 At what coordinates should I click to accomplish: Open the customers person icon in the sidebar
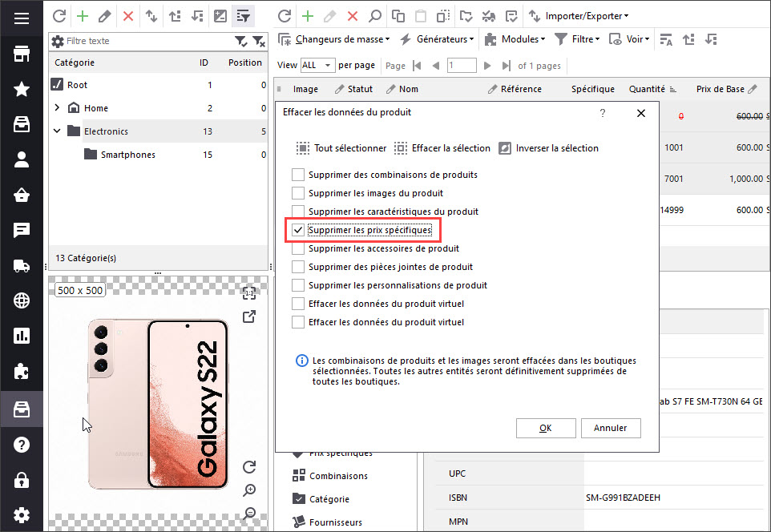coord(21,159)
